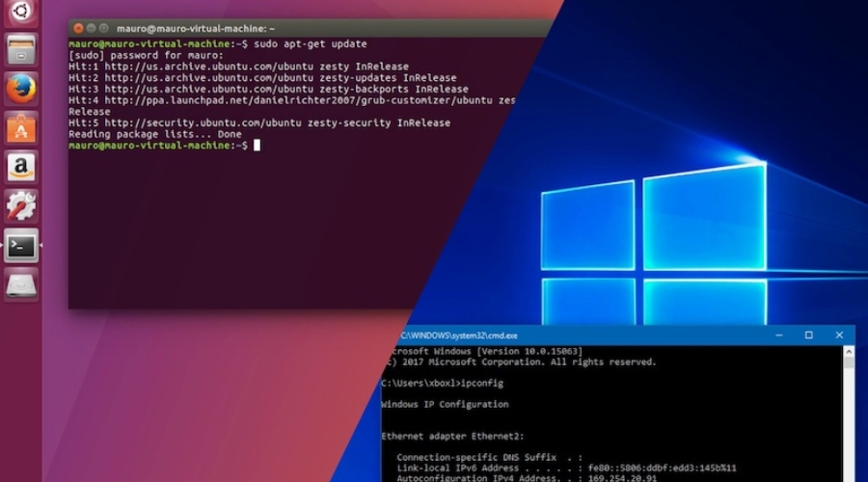Open System Settings from launcher
The width and height of the screenshot is (868, 482).
(x=21, y=205)
